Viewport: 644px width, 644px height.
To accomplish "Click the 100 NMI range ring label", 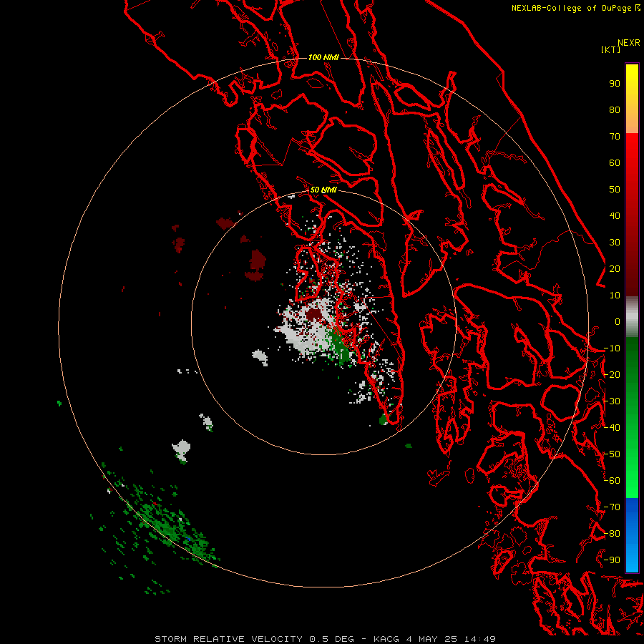I will (x=323, y=57).
